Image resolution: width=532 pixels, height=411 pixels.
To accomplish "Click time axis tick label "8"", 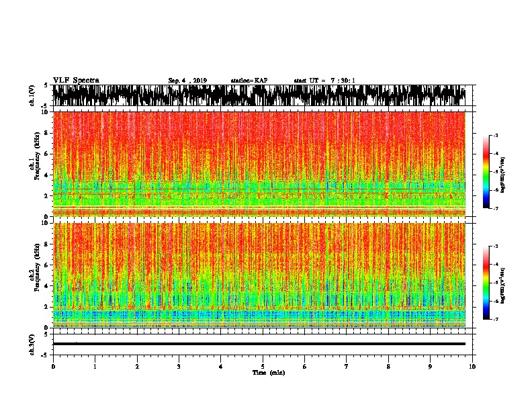I will (388, 367).
